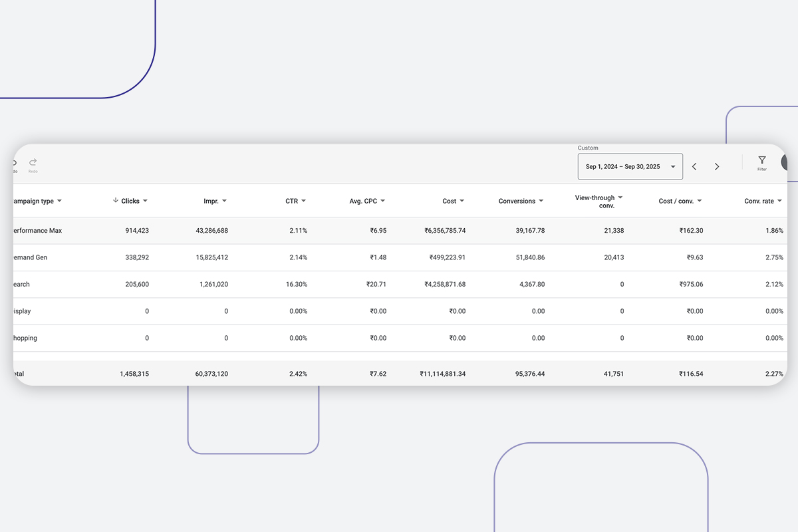Open the CTR column dropdown arrow
This screenshot has height=532, width=798.
point(304,201)
